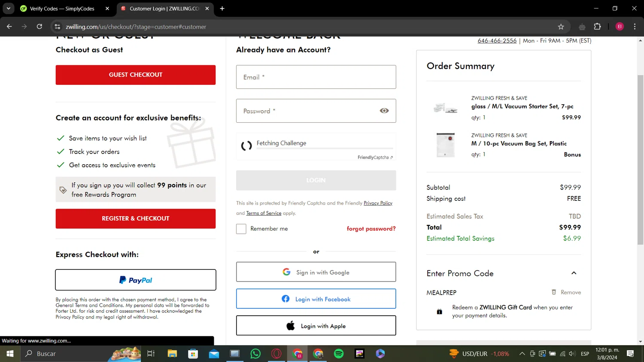Open the Chrome three-dot menu
This screenshot has width=644, height=362.
pos(635,27)
